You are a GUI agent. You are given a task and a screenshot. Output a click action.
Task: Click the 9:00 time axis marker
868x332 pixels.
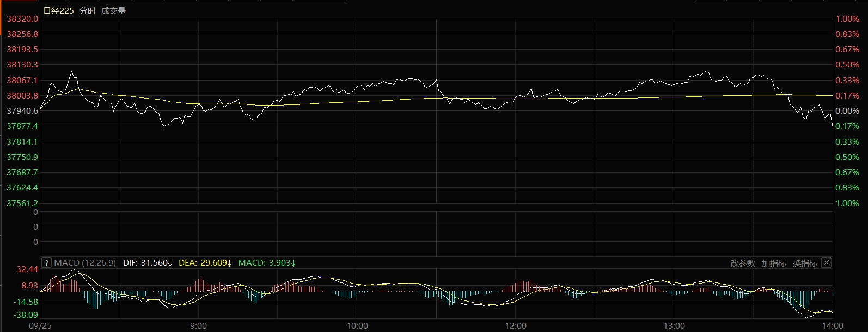click(199, 325)
